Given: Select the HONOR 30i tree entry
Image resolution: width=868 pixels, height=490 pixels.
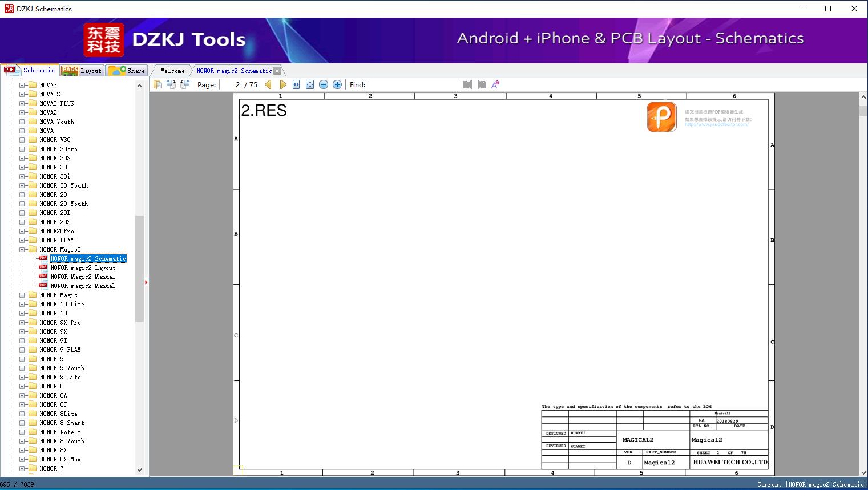Looking at the screenshot, I should click(x=55, y=176).
